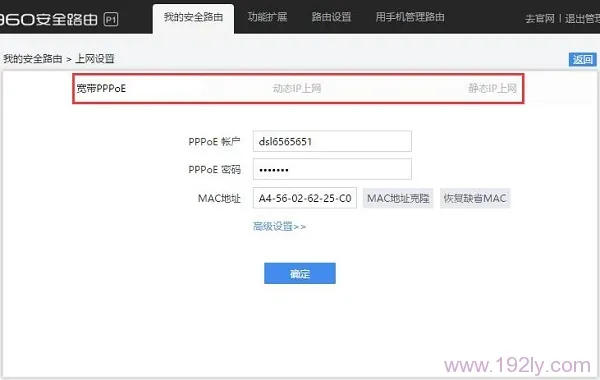
Task: Focus the PPPoE 密码 input field
Action: pyautogui.click(x=332, y=169)
